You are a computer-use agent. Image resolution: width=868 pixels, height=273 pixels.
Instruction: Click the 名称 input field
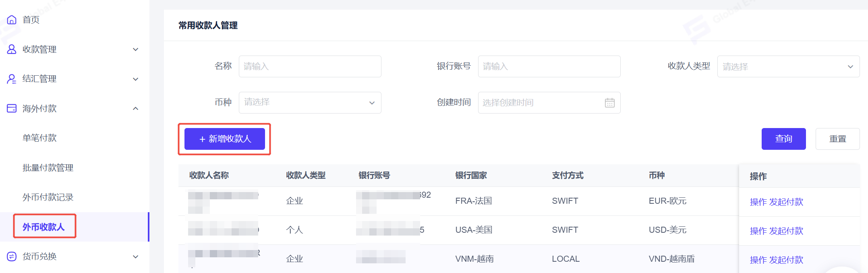pos(310,66)
